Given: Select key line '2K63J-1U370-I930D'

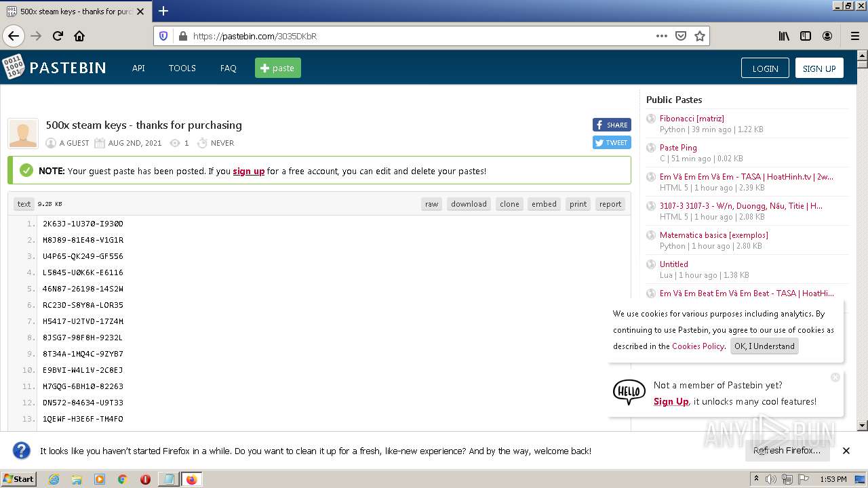Looking at the screenshot, I should [x=83, y=224].
